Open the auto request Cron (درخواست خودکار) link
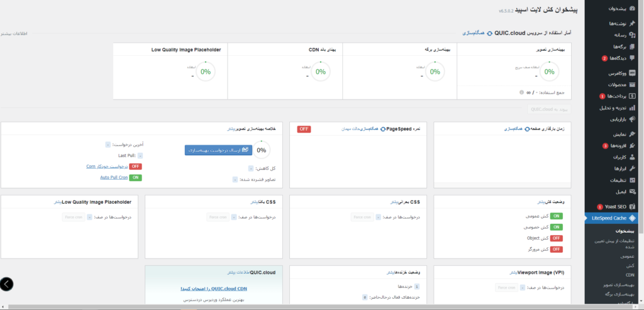Image resolution: width=644 pixels, height=310 pixels. [x=107, y=166]
